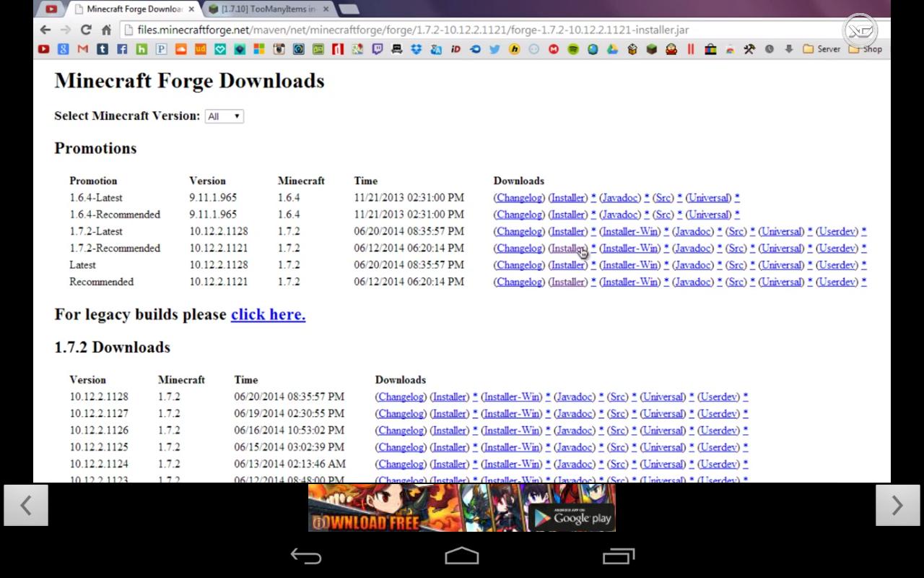Open the Twitter bookmark icon

tap(494, 49)
